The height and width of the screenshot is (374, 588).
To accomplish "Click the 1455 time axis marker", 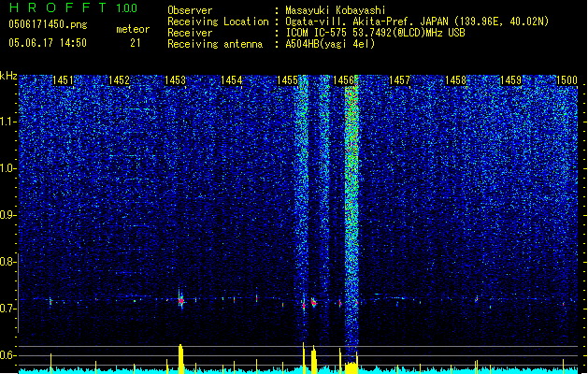I will [x=287, y=80].
